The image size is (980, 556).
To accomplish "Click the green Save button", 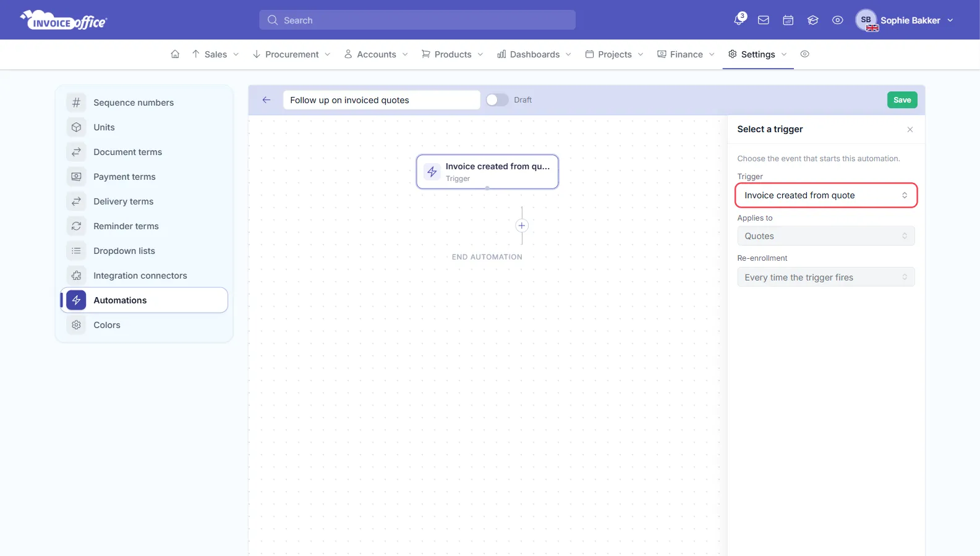I will click(x=902, y=99).
